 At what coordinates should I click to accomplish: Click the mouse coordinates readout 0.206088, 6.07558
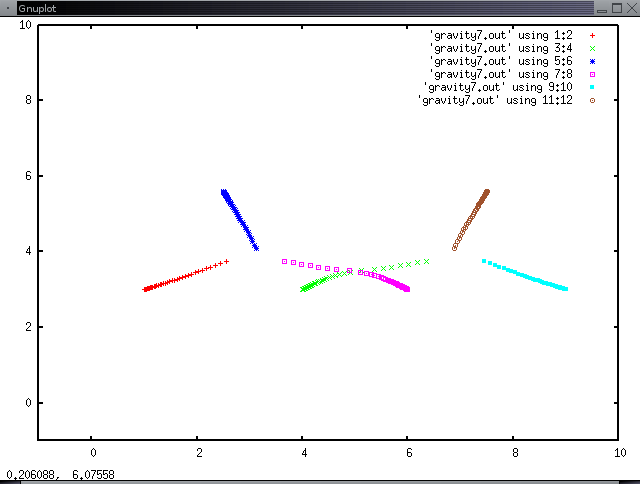(x=60, y=475)
